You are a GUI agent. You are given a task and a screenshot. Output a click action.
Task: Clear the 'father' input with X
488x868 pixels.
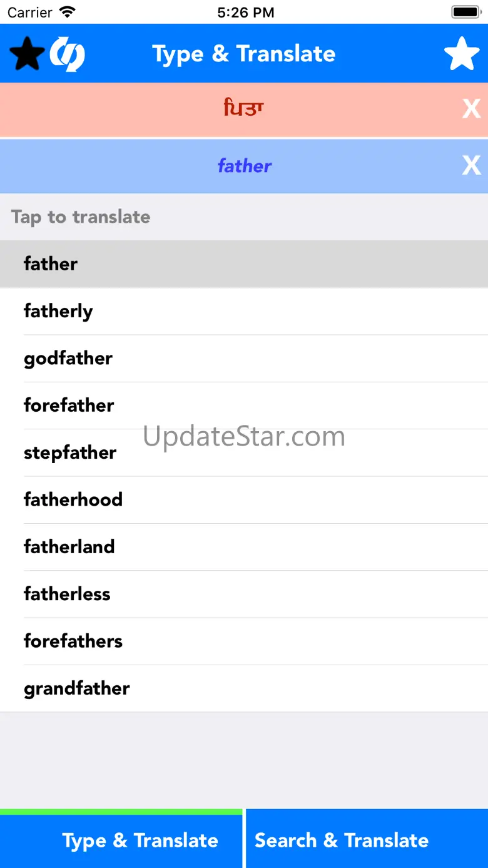point(471,166)
